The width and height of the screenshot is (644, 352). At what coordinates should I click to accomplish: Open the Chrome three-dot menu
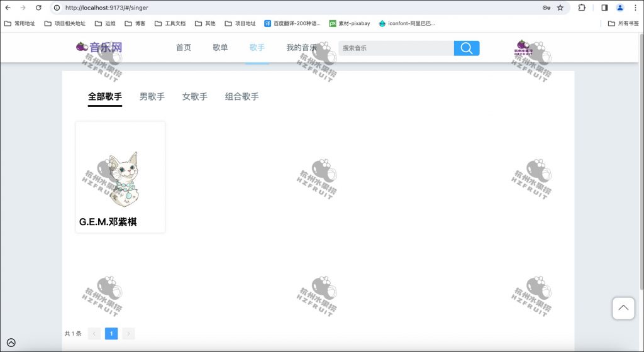(x=635, y=8)
